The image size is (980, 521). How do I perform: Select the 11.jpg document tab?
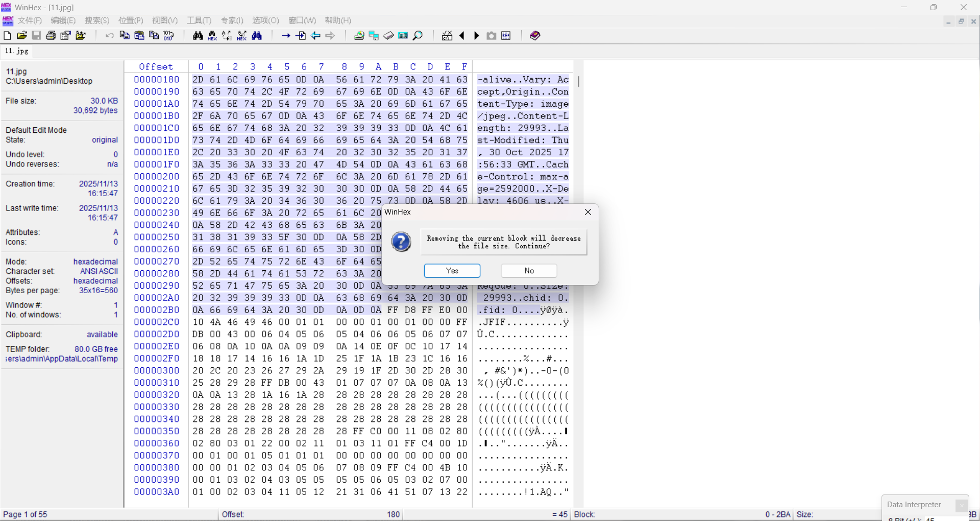coord(17,51)
